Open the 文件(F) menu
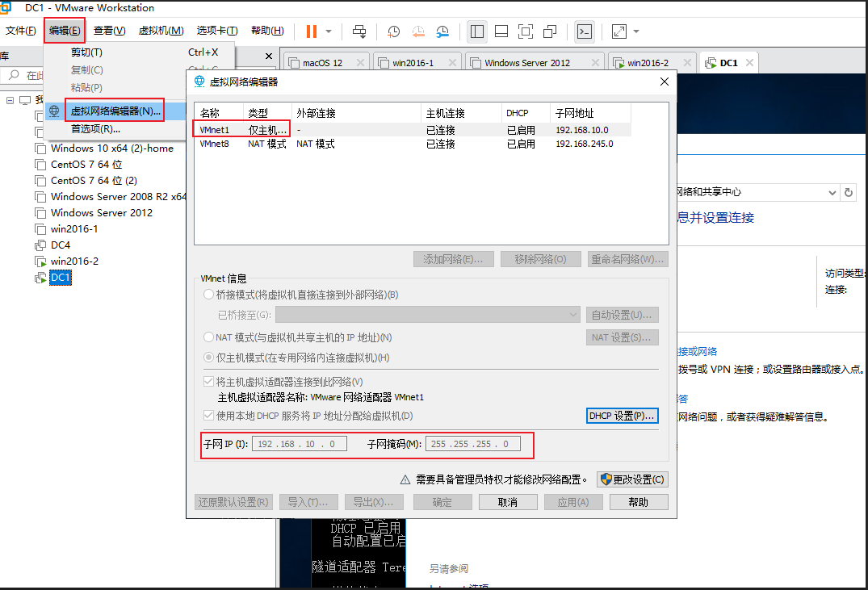This screenshot has width=868, height=590. pos(21,31)
